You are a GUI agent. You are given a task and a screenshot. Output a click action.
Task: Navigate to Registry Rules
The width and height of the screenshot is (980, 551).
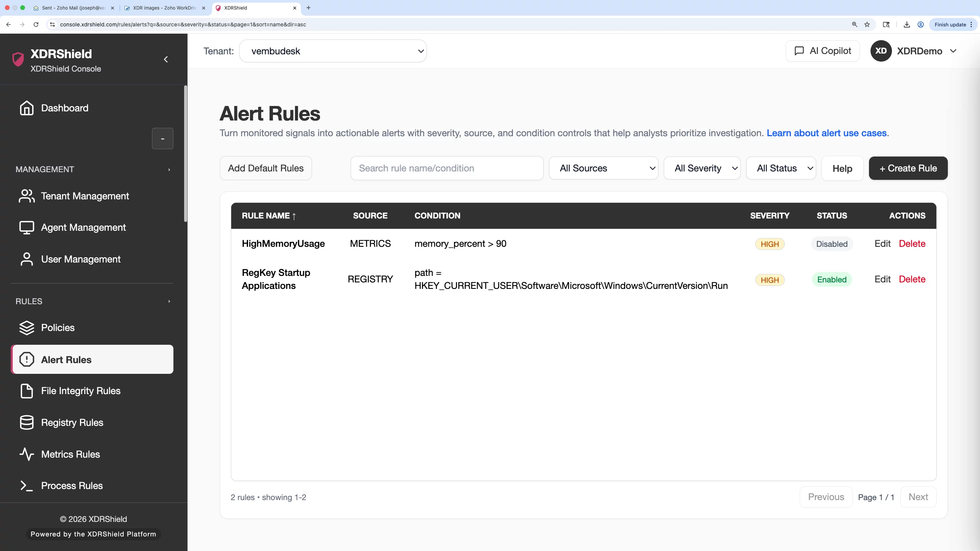pyautogui.click(x=92, y=422)
